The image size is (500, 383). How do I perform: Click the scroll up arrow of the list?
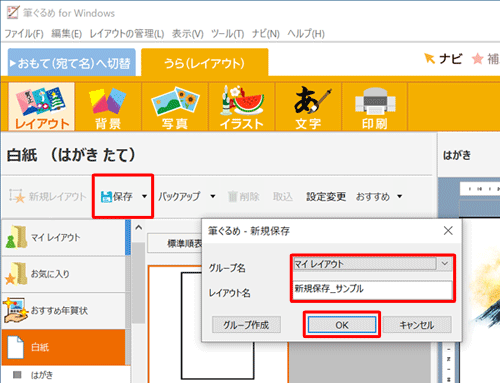(x=139, y=228)
